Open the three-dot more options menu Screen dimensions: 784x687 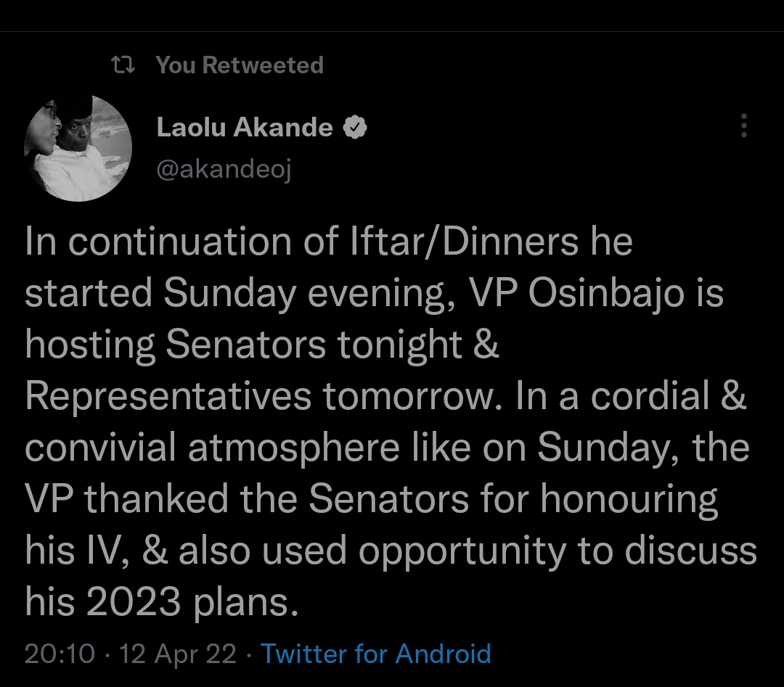click(x=743, y=126)
